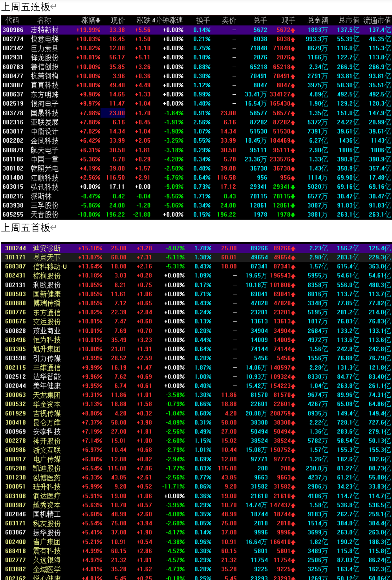Click the 流通市值 column header
Screen dimensions: 392x580
(377, 20)
